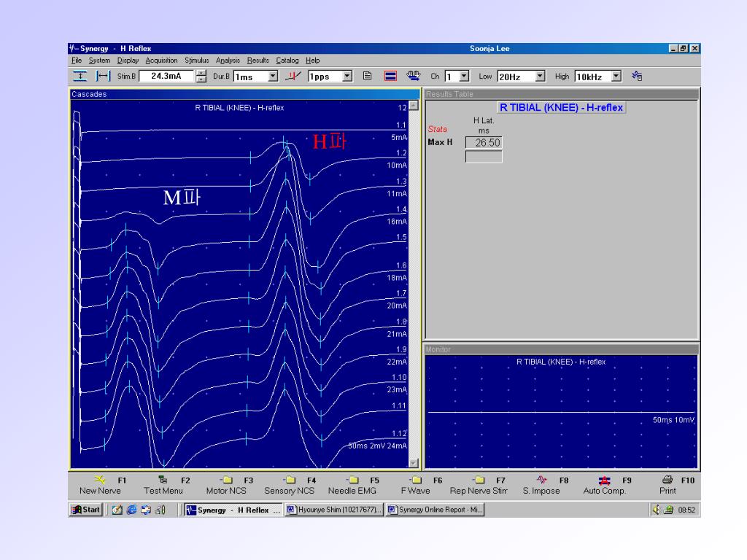Click the Cascades panel title bar
Viewport: 747px width, 560px height.
pos(245,94)
